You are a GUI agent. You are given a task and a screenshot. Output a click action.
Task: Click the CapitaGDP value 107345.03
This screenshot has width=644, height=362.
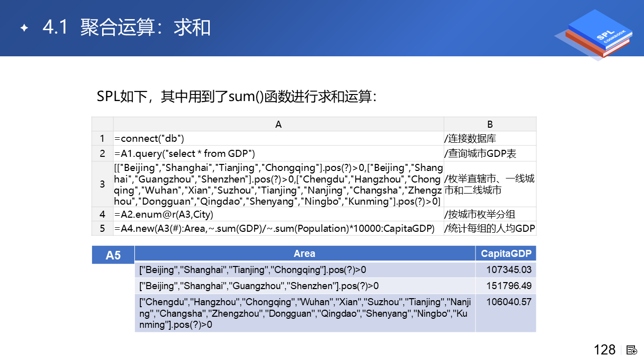509,269
